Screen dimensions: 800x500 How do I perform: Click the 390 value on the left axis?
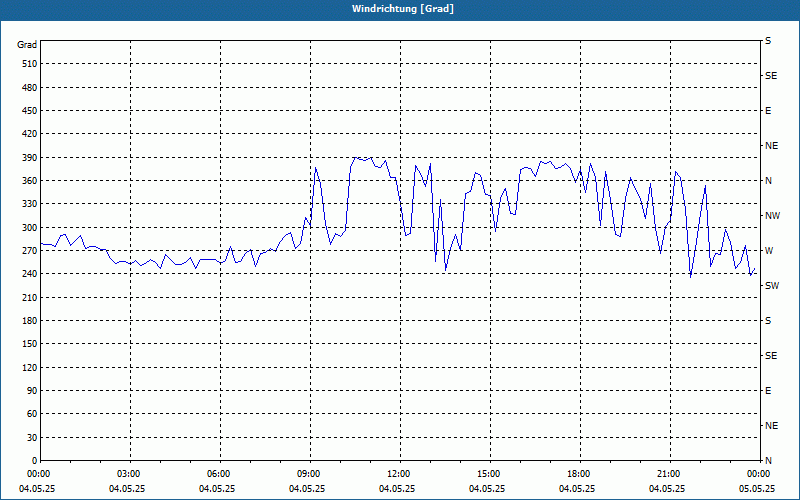point(30,157)
